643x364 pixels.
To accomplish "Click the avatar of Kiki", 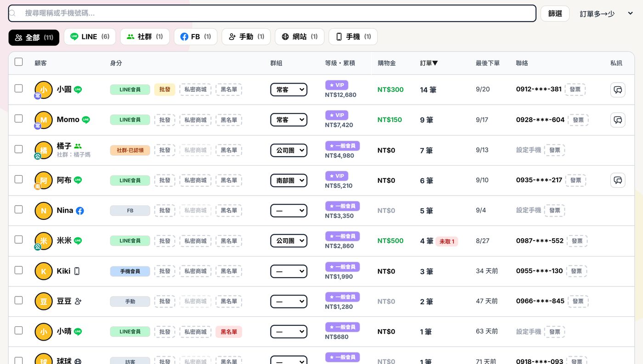I will [x=44, y=271].
